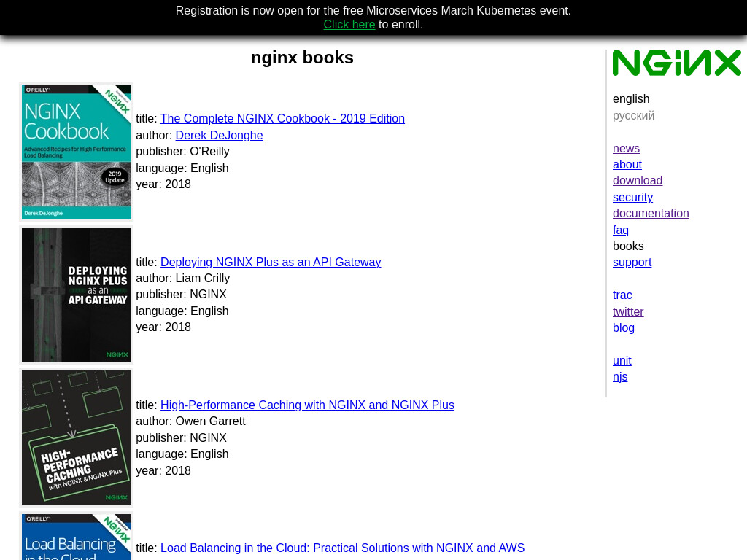
Task: Open the about page
Action: tap(627, 164)
